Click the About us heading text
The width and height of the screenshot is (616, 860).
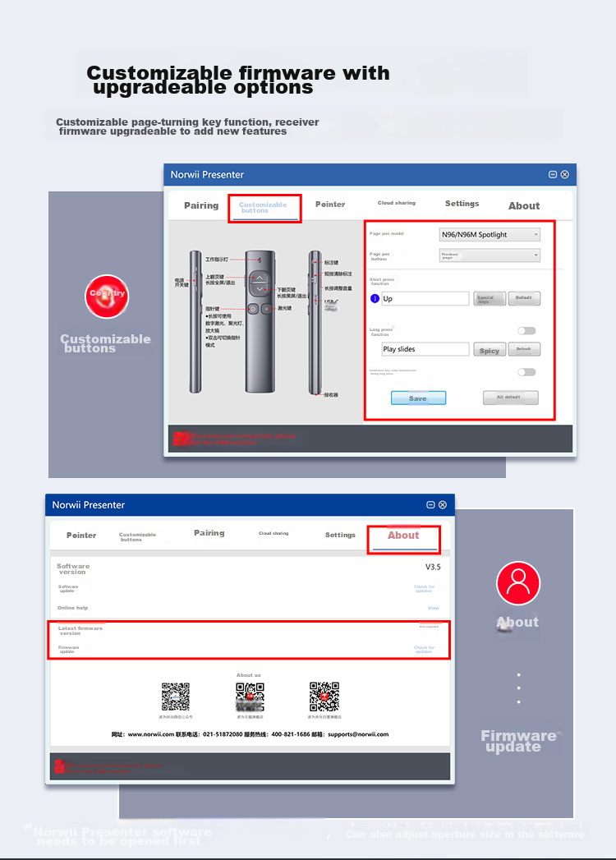pyautogui.click(x=249, y=675)
